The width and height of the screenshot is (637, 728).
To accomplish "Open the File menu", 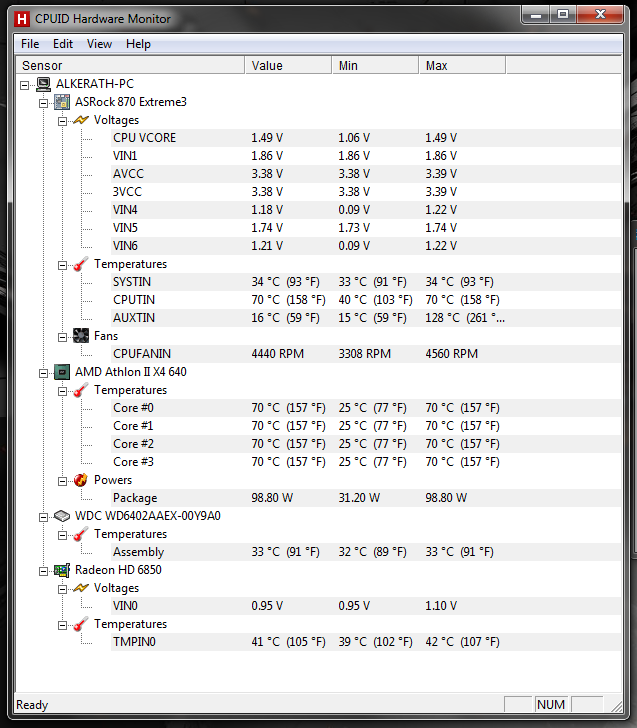I will [x=30, y=44].
